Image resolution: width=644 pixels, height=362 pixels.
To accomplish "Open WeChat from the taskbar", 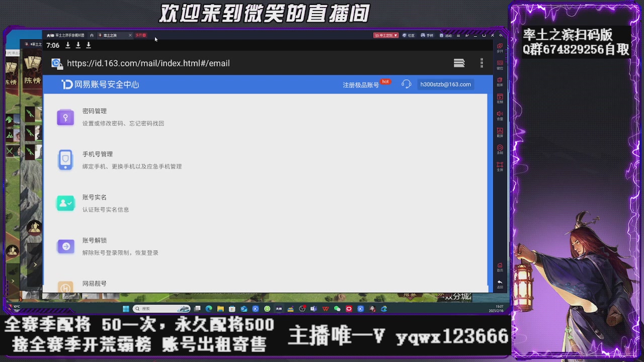I will pos(337,309).
